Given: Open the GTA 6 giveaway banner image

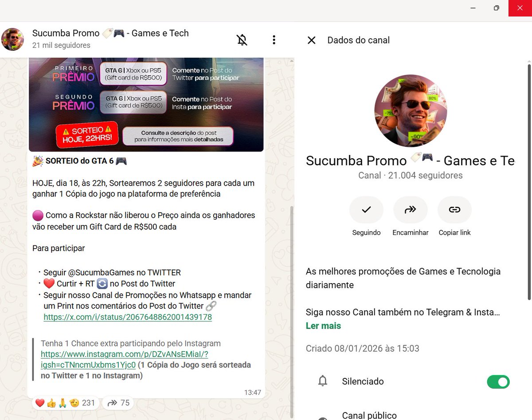Looking at the screenshot, I should [146, 105].
